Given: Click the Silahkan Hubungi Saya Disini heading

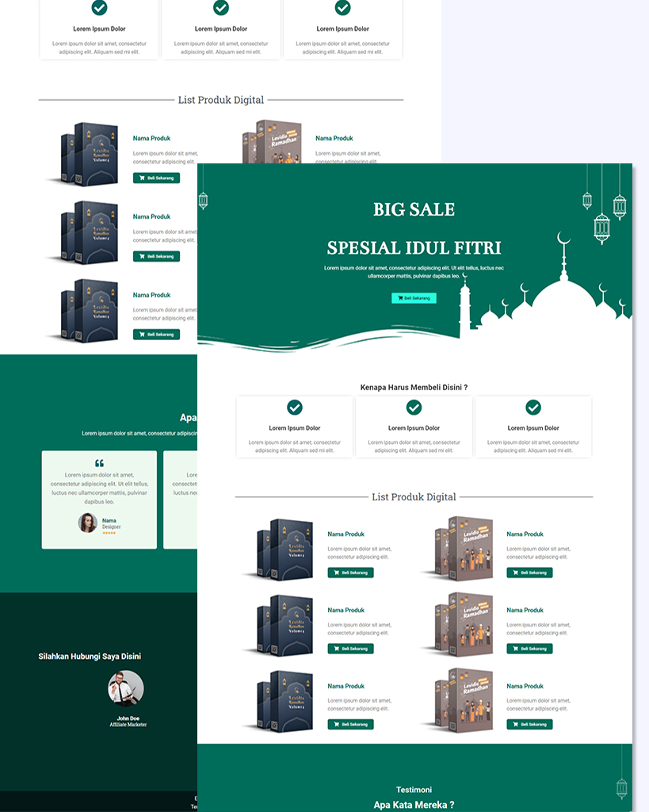Looking at the screenshot, I should pyautogui.click(x=90, y=657).
